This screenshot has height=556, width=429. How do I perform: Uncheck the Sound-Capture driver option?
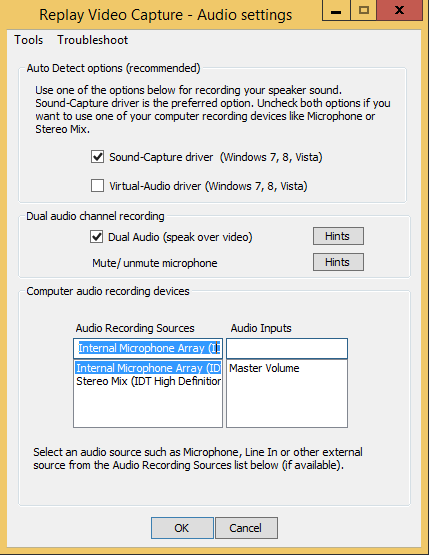(x=97, y=157)
